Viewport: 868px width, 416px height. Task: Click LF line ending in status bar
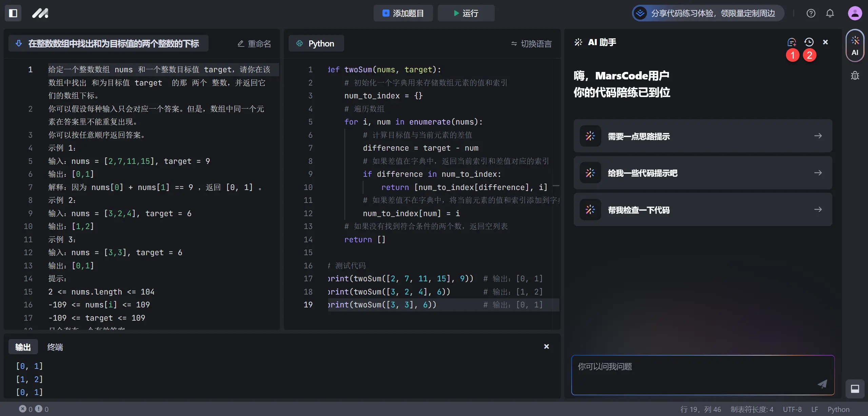[x=814, y=409]
